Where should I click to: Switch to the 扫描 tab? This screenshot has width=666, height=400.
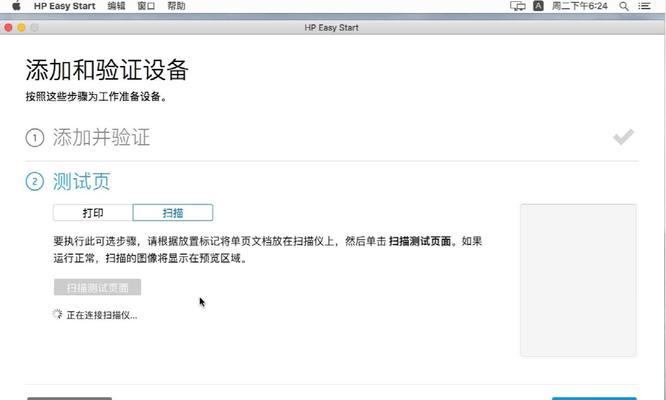pos(173,213)
